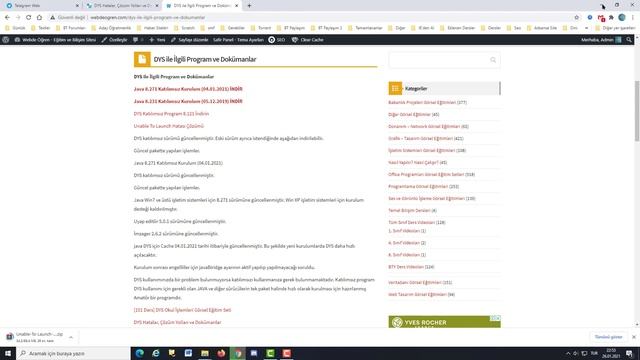Open the 101 Ders DYS Okul İşlemleri link

(x=182, y=310)
